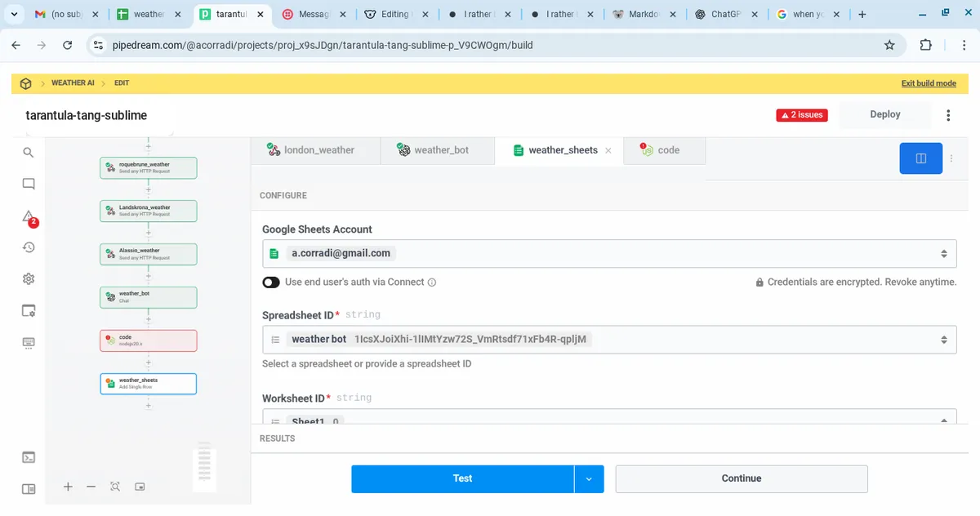Click the fit-to-view icon on canvas toolbar
This screenshot has width=980, height=516.
(x=115, y=487)
